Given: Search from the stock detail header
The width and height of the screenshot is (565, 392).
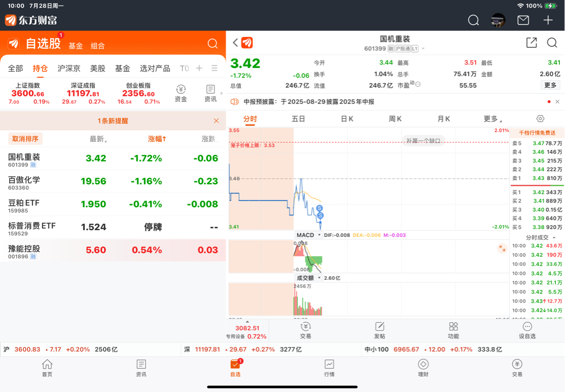Looking at the screenshot, I should [552, 42].
